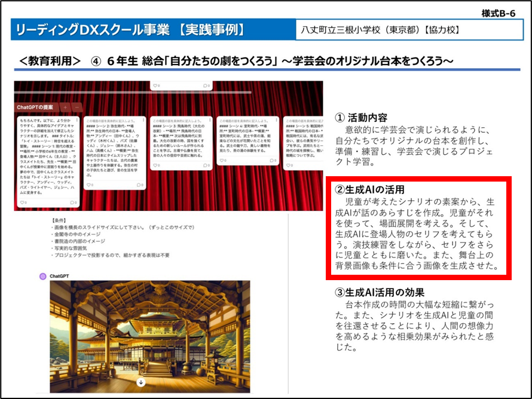This screenshot has height=399, width=532.
Task: Like the card starting もちろんです
Action: pos(23,202)
